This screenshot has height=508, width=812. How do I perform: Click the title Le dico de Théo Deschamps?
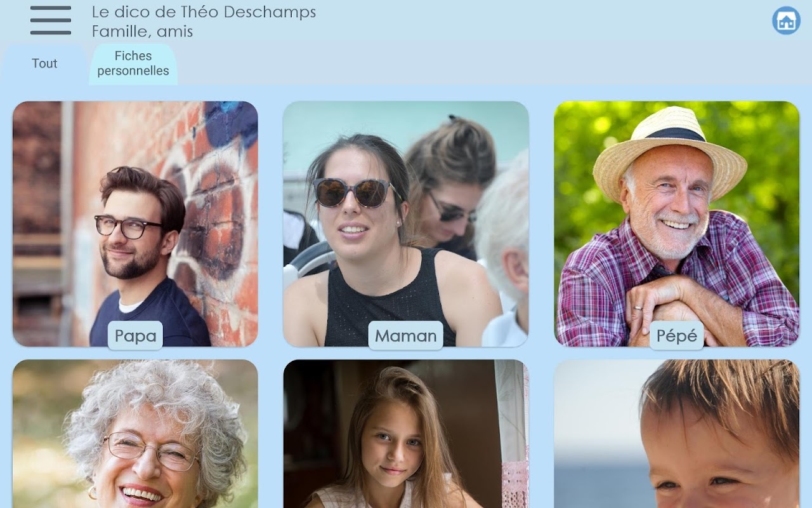point(204,12)
